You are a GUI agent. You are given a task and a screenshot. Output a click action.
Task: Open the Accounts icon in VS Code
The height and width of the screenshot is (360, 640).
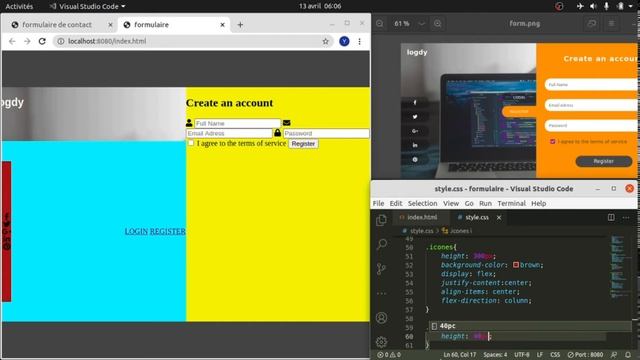[x=381, y=318]
